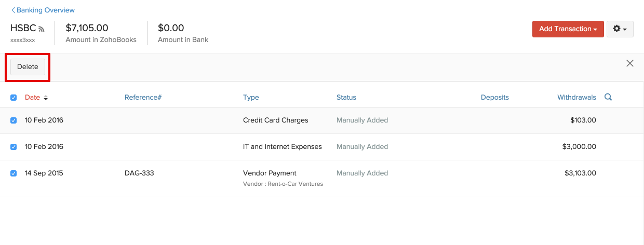Sort by the Date column header
644x245 pixels.
[x=32, y=98]
